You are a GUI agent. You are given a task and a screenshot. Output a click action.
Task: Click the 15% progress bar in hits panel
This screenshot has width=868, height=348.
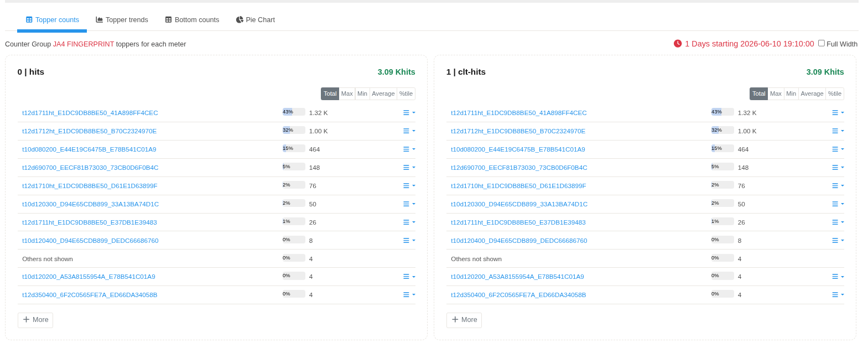(x=294, y=148)
